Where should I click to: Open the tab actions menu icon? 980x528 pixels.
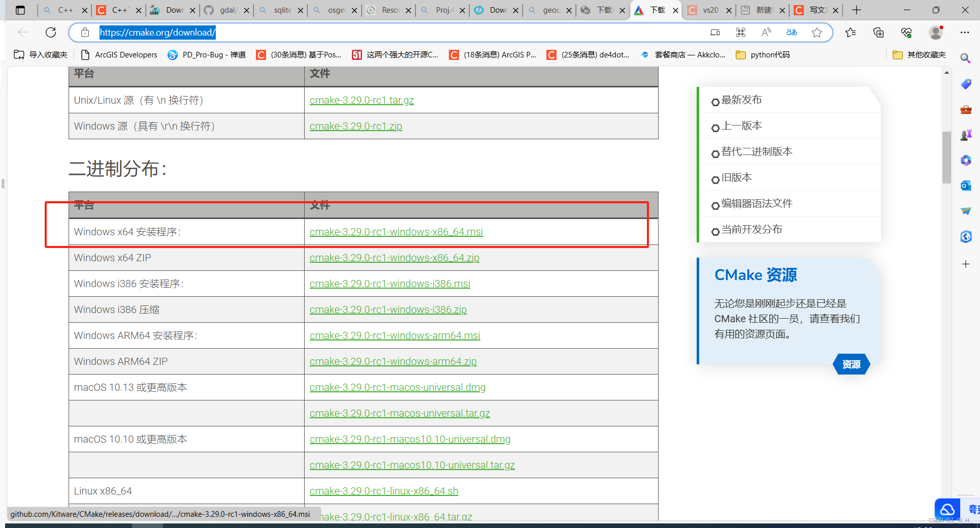20,10
